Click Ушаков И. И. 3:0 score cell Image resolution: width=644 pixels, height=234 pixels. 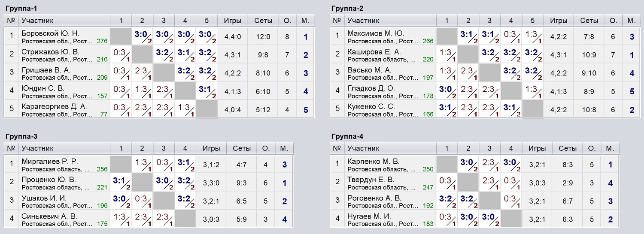click(121, 201)
